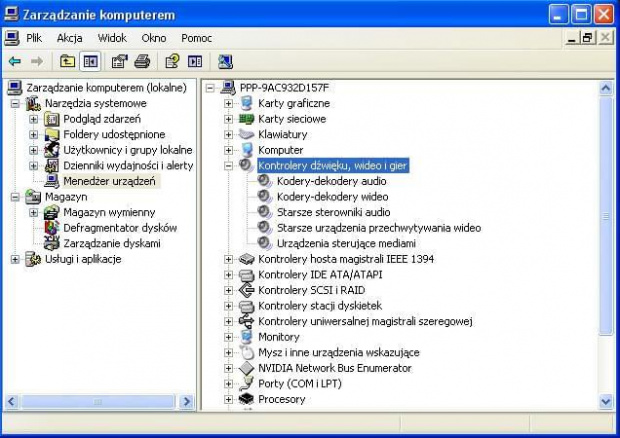
Task: Select Menedżer urządzeń in the tree
Action: coord(110,181)
